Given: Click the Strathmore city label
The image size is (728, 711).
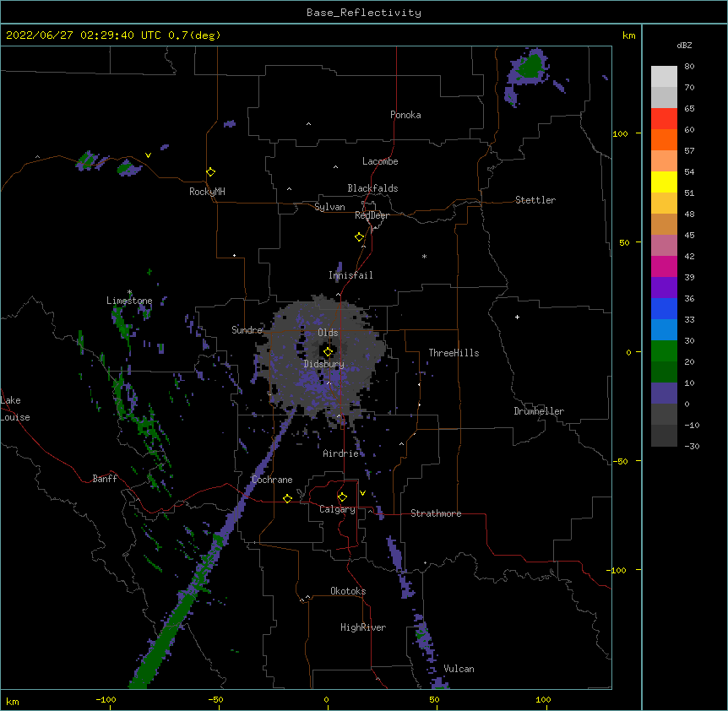Looking at the screenshot, I should click(436, 513).
